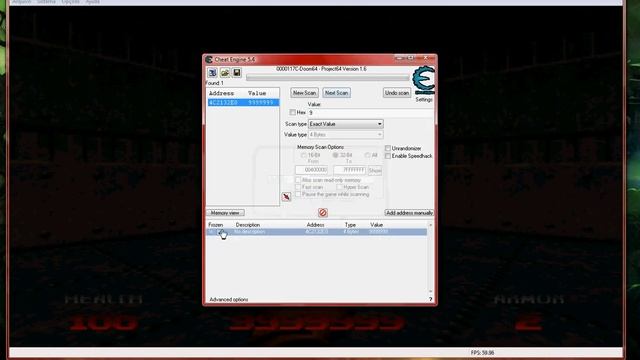The width and height of the screenshot is (640, 360).
Task: Click the 4 bytes type cell in the address table row
Action: tap(351, 232)
